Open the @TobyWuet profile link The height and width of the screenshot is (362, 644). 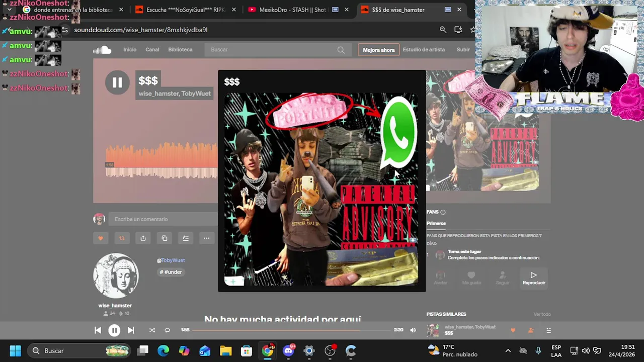pos(171,260)
